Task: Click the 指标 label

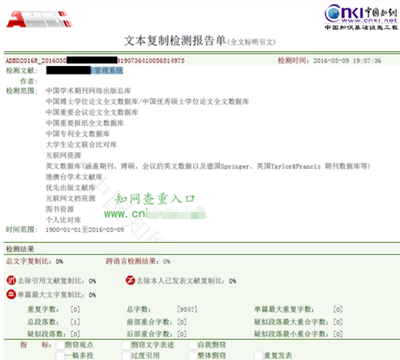Action: point(36,345)
